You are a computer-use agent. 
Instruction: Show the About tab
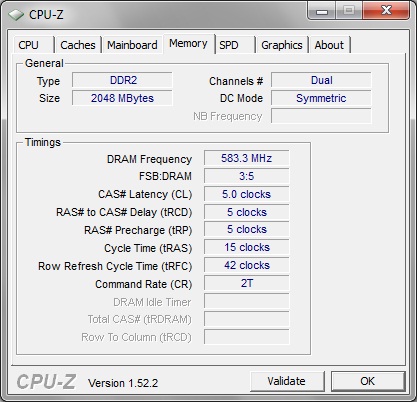point(329,45)
